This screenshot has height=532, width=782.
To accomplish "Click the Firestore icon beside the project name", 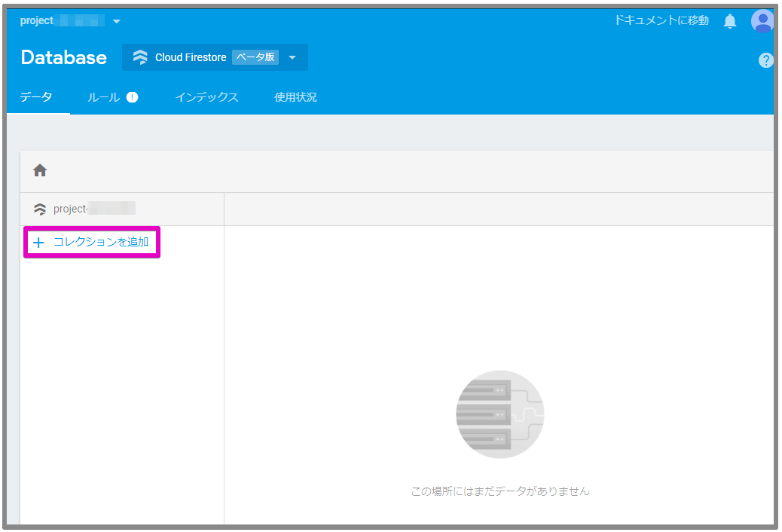I will tap(40, 208).
